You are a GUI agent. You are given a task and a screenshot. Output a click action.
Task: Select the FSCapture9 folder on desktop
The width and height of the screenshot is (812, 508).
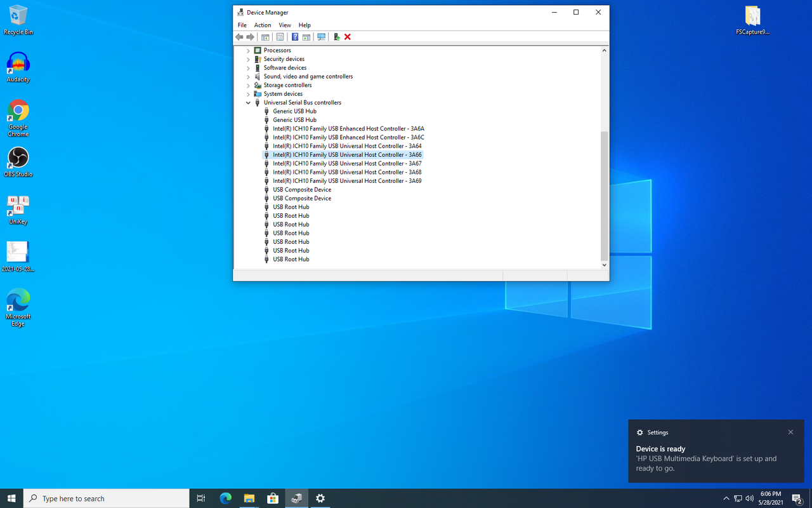752,20
